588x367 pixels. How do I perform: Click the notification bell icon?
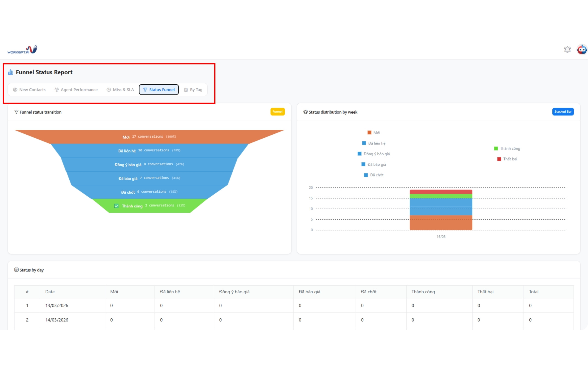567,50
